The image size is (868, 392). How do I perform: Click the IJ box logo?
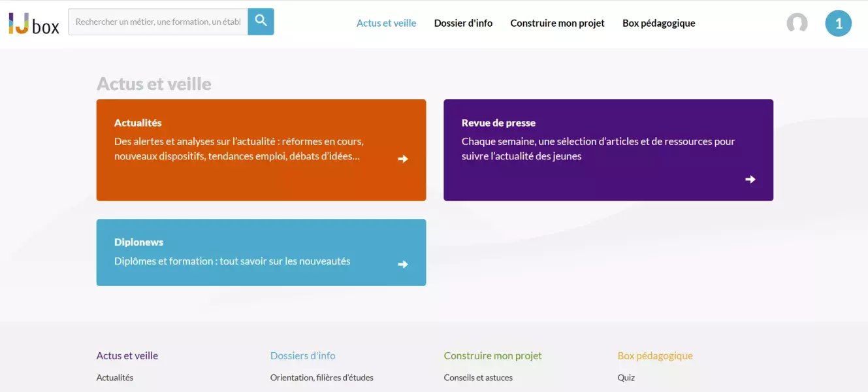(x=34, y=24)
